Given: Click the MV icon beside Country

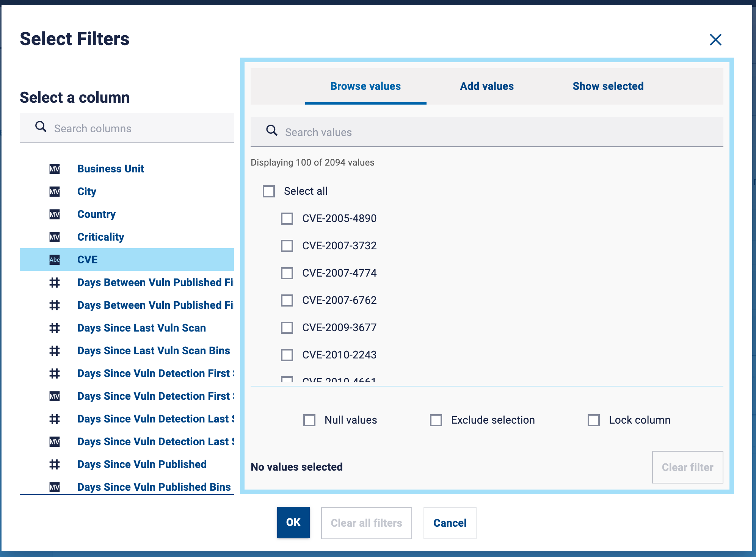Looking at the screenshot, I should pyautogui.click(x=55, y=214).
